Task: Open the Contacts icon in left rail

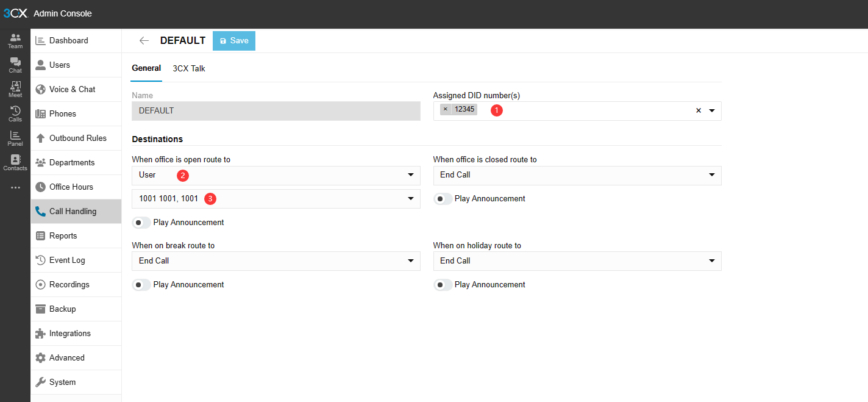Action: pyautogui.click(x=15, y=163)
